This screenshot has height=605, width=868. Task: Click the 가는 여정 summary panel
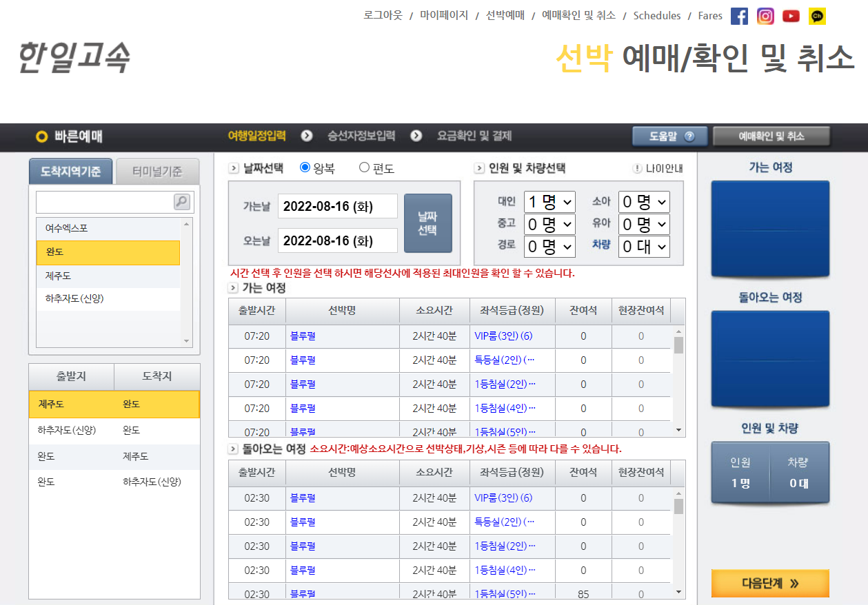(x=770, y=228)
